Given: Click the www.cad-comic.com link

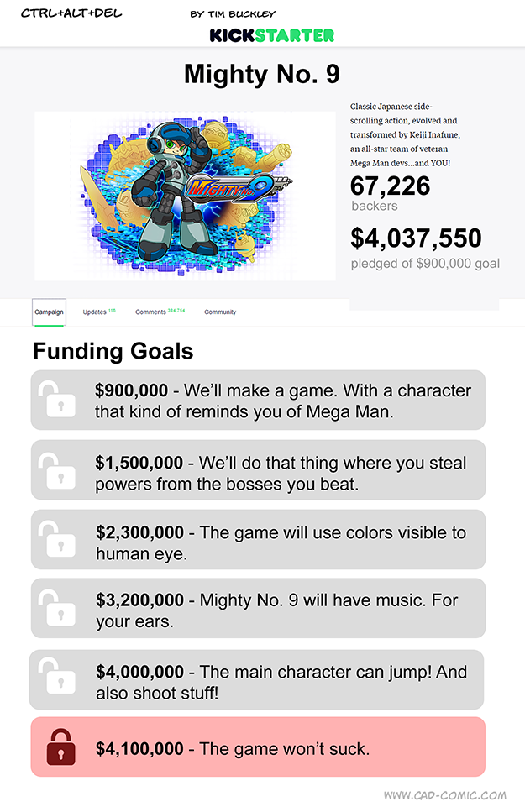Looking at the screenshot, I should click(445, 795).
